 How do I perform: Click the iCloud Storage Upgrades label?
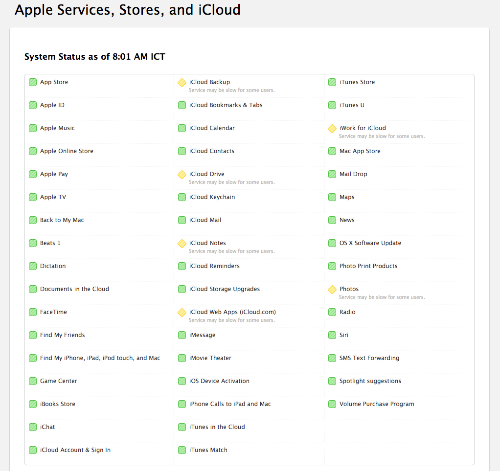coord(225,289)
